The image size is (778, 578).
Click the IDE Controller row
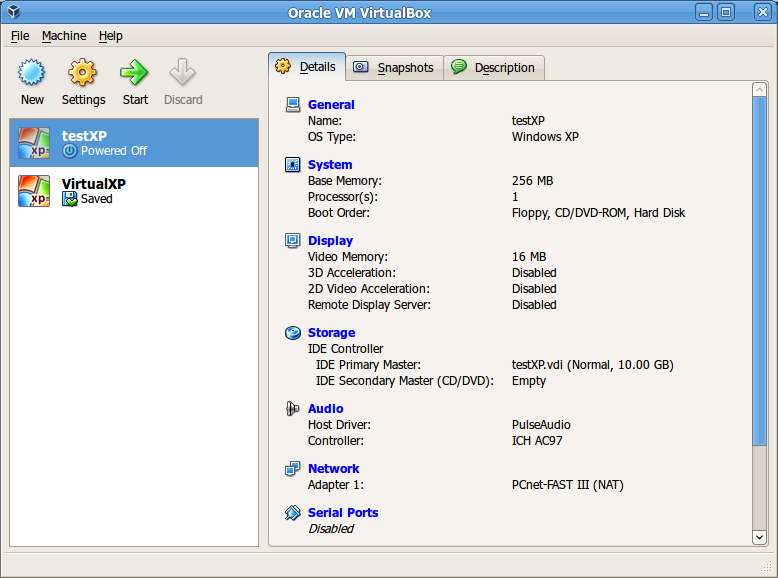tap(345, 349)
